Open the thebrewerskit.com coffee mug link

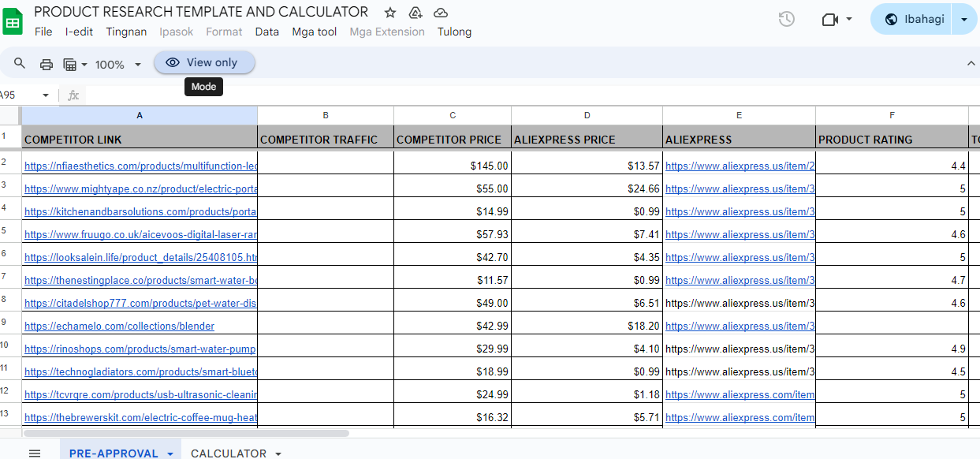[140, 417]
